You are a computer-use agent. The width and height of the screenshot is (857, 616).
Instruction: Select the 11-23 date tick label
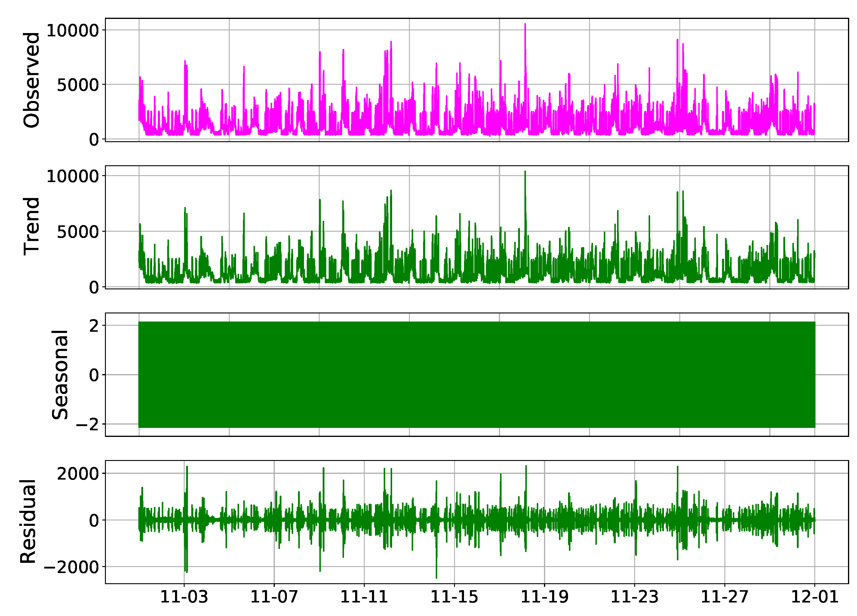(634, 597)
